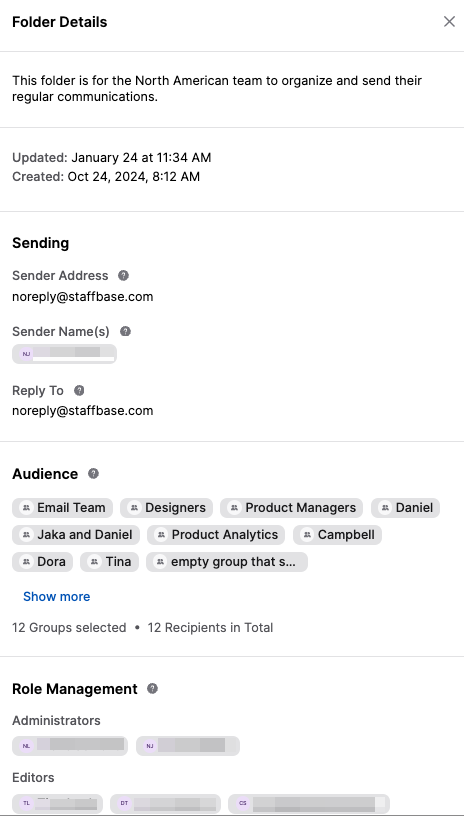Click the Reply To help icon

pos(79,390)
